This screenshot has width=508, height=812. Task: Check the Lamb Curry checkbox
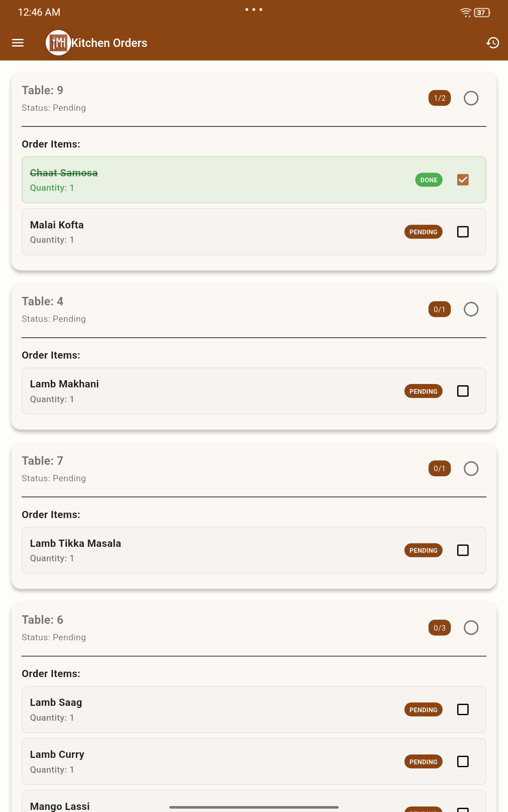tap(463, 762)
